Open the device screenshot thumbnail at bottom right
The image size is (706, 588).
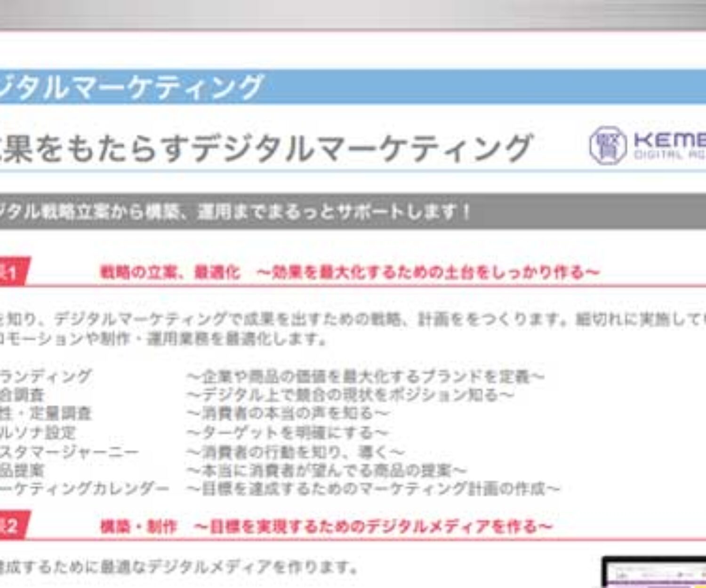654,572
